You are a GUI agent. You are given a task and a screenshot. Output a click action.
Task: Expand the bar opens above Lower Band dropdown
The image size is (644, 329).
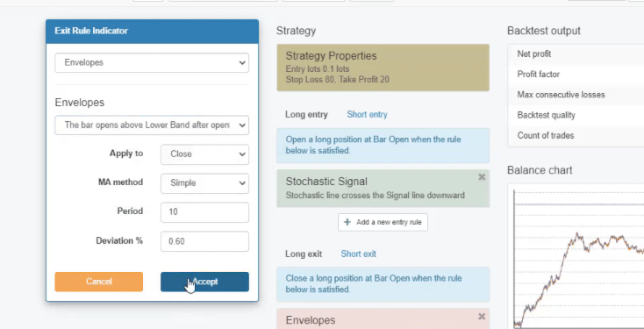pyautogui.click(x=152, y=125)
